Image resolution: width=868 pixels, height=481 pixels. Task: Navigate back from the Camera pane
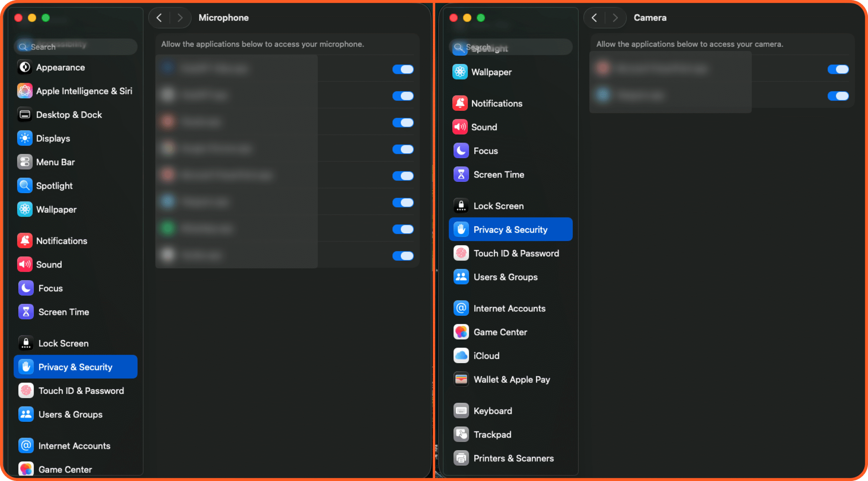click(594, 18)
